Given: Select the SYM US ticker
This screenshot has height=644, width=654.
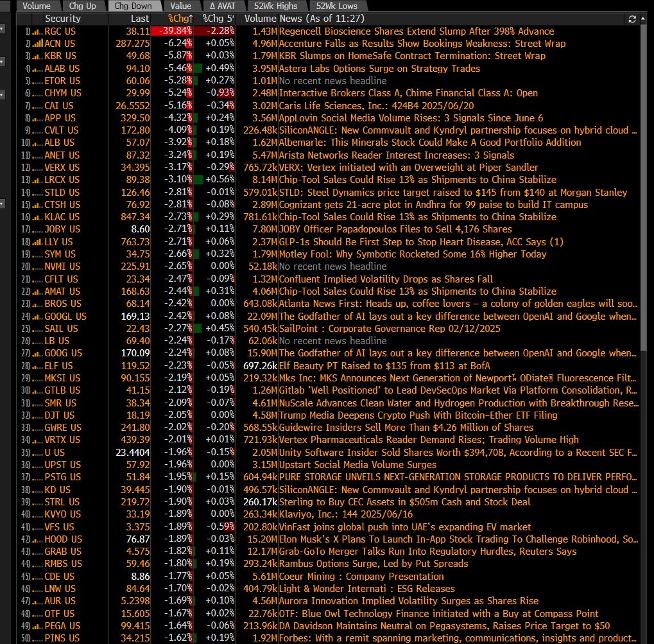Looking at the screenshot, I should (x=60, y=255).
